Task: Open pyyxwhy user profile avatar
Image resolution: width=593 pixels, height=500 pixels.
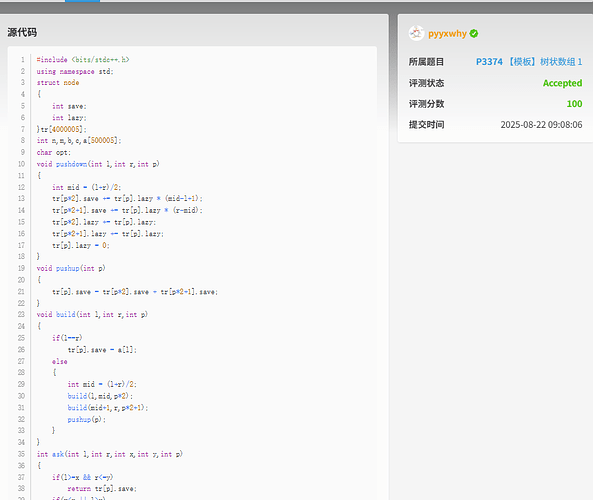Action: 416,33
